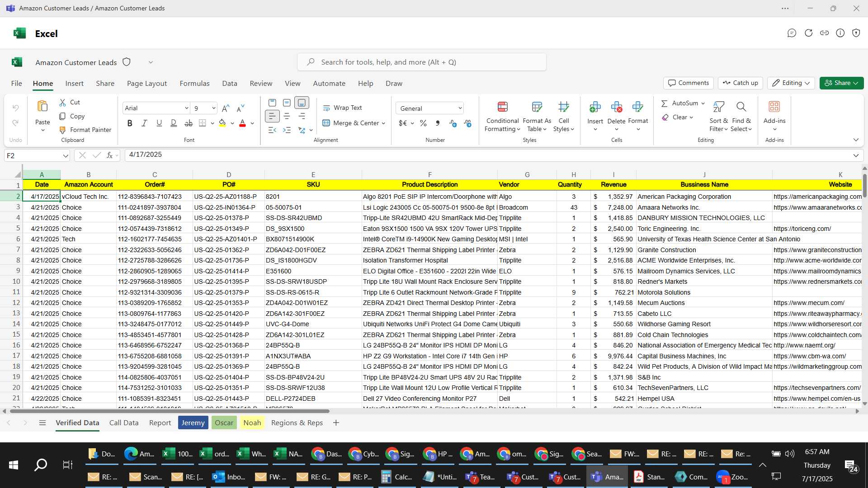Toggle Wrap Text
The height and width of the screenshot is (488, 868).
coord(342,108)
